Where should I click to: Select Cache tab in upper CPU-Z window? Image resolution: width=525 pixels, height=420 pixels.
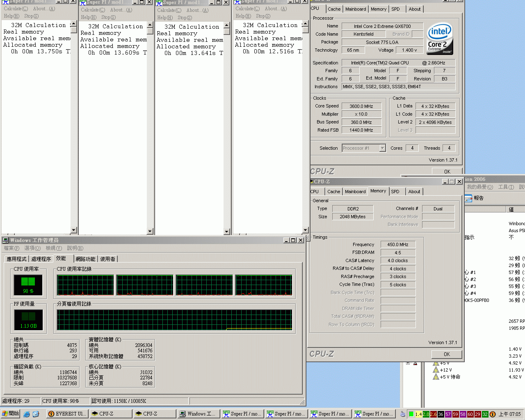point(334,9)
